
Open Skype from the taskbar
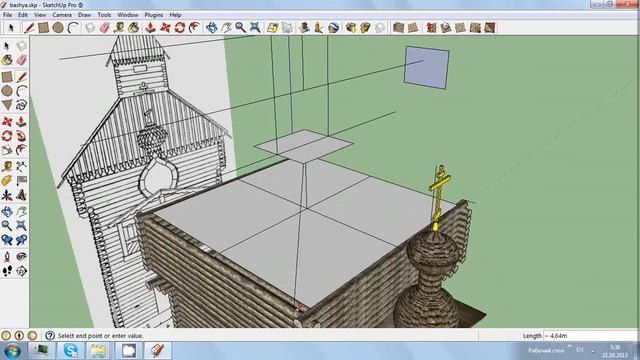pyautogui.click(x=71, y=351)
